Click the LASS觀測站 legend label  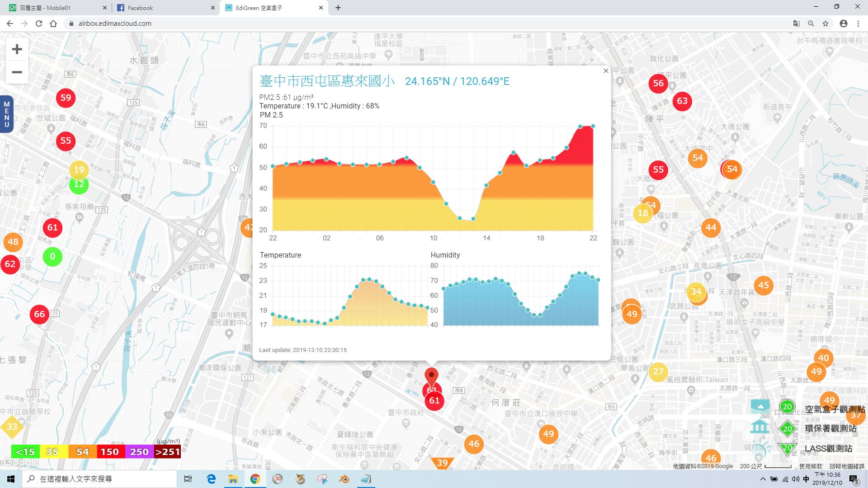click(829, 448)
